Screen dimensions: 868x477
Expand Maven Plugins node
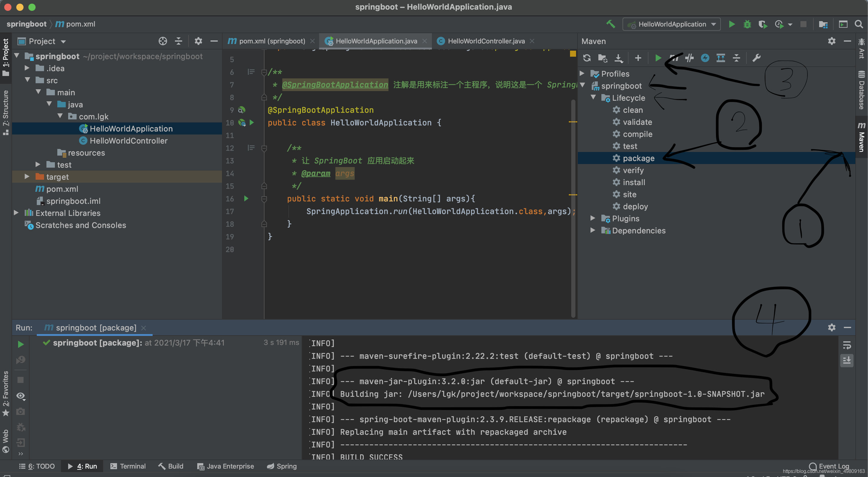(x=593, y=218)
